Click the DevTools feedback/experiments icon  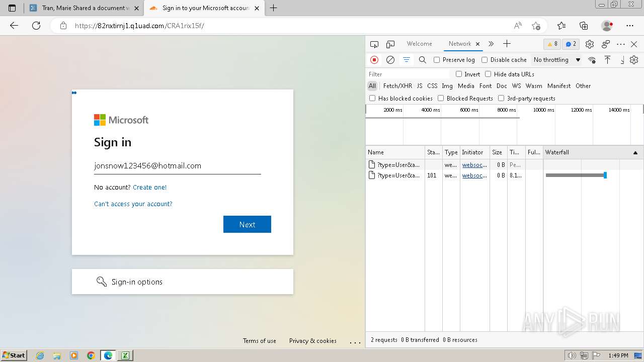606,44
